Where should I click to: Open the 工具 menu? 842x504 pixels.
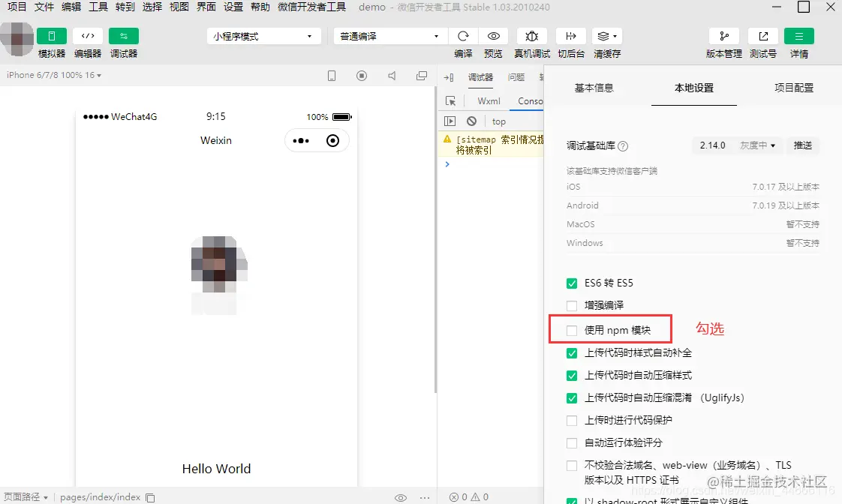(98, 7)
